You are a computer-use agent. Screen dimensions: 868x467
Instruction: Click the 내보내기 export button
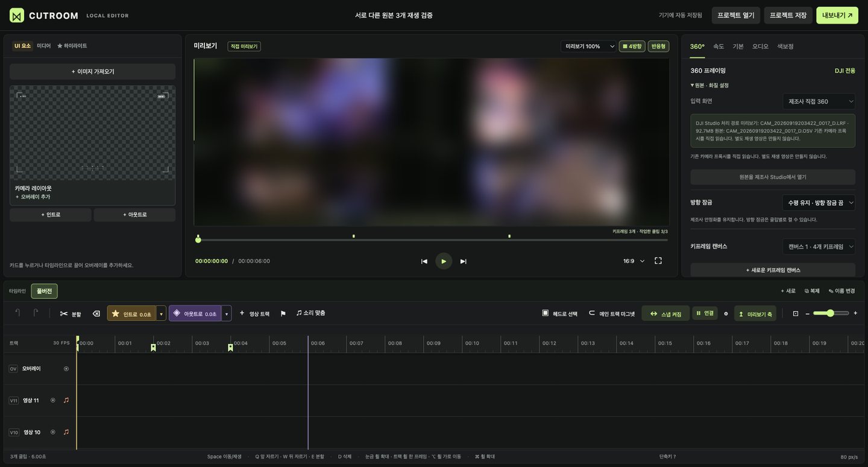(837, 15)
